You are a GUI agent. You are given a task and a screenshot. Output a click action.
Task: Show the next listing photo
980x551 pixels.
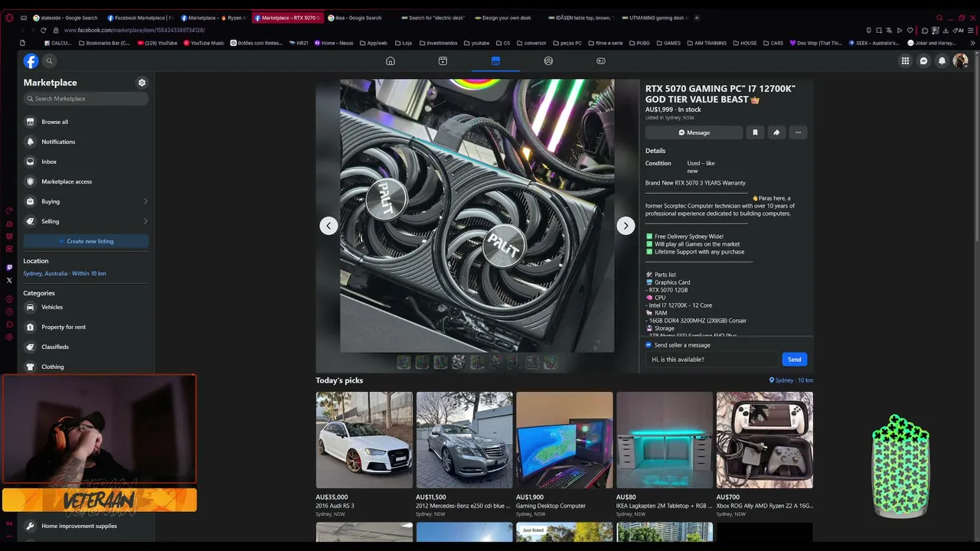pyautogui.click(x=626, y=226)
